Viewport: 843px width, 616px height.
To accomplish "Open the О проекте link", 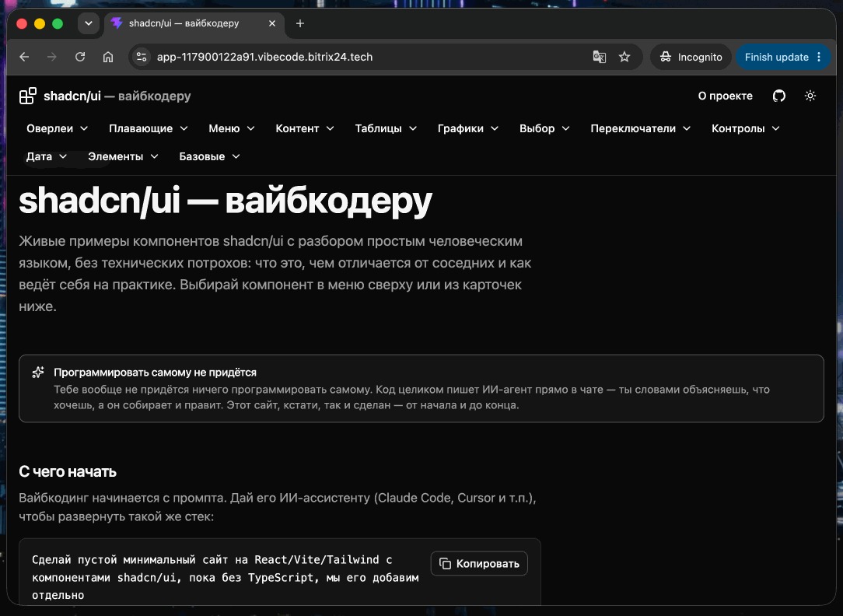I will point(726,96).
